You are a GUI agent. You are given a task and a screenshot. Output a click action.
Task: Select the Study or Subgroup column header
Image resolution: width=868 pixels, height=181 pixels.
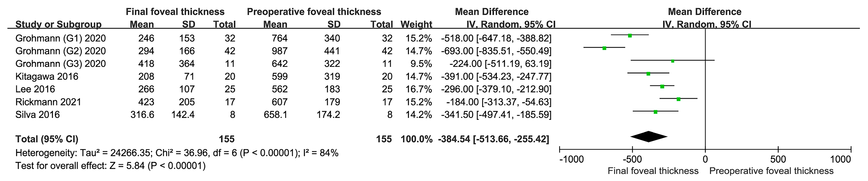[58, 24]
